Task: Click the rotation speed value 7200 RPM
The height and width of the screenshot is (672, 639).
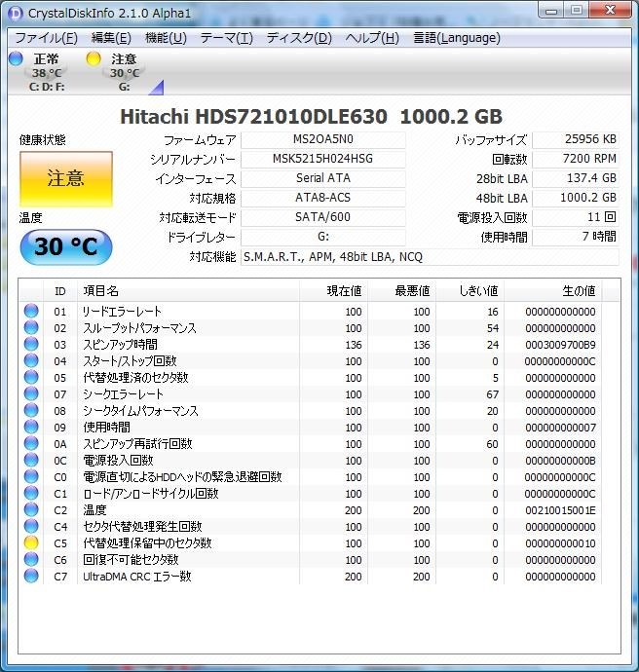Action: (x=576, y=159)
